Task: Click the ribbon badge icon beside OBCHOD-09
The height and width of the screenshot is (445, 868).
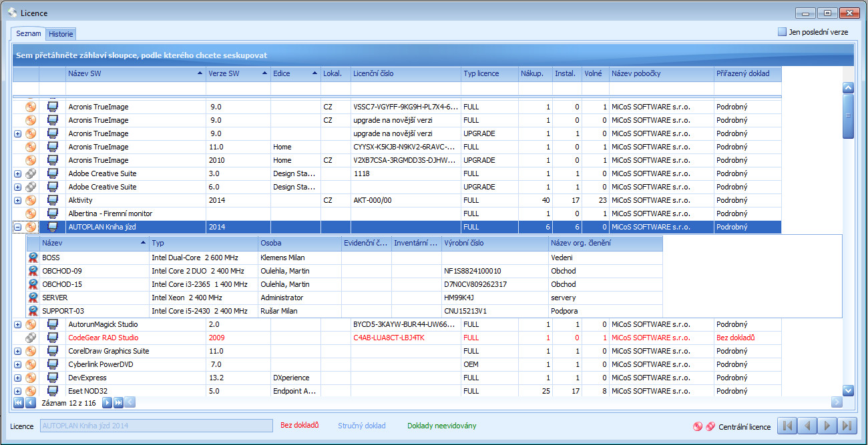Action: tap(33, 271)
